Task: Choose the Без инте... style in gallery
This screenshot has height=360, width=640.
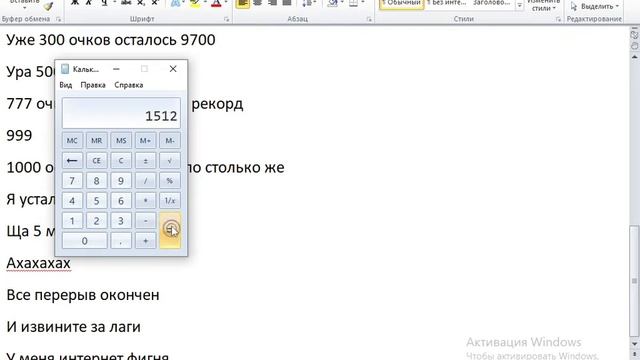Action: coord(447,4)
